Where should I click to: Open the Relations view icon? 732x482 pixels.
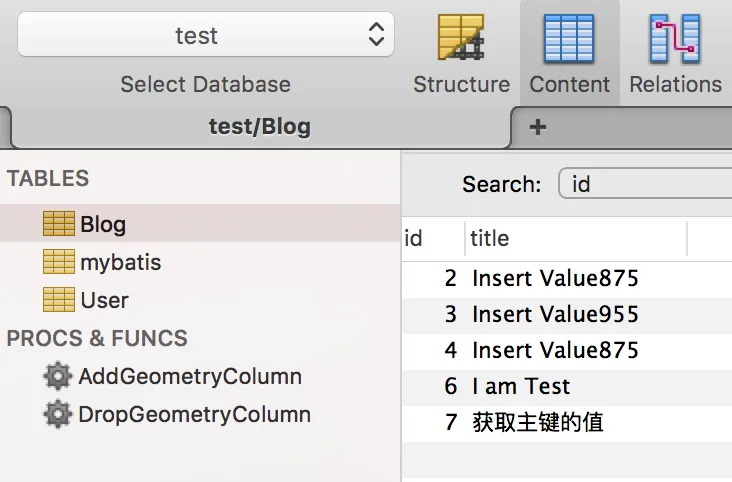click(x=675, y=41)
